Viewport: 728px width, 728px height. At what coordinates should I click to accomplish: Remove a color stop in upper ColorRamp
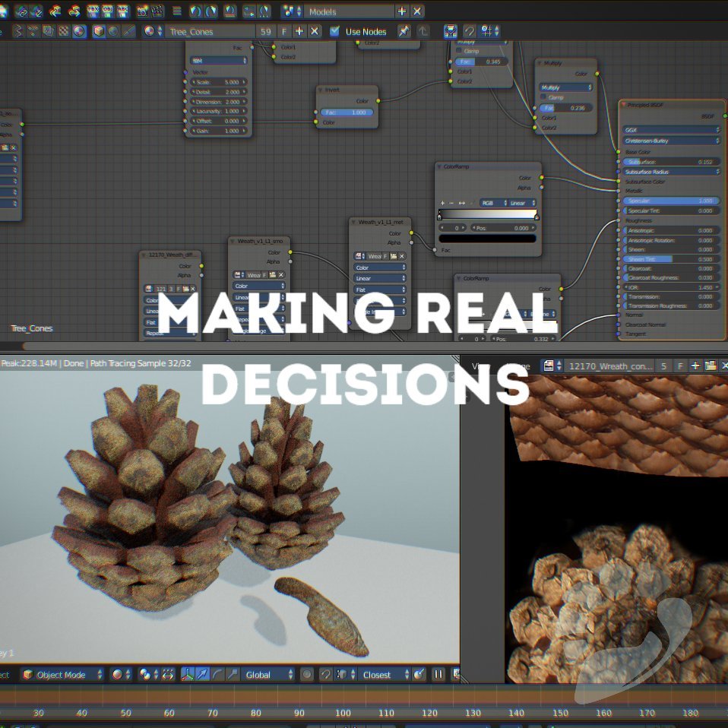[x=451, y=203]
